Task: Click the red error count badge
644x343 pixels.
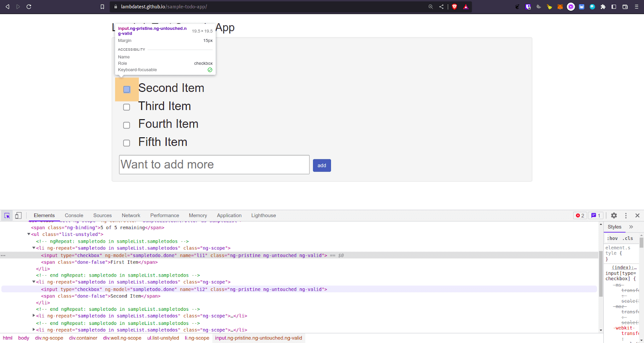Action: click(580, 216)
